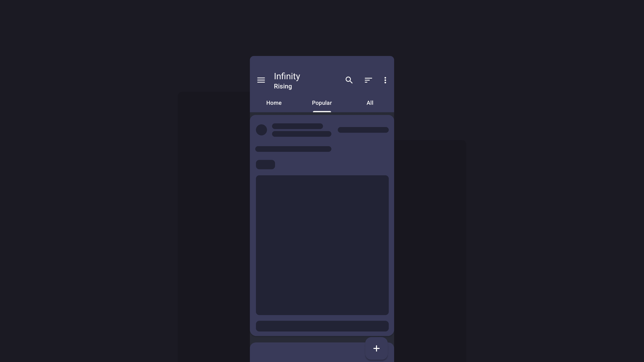Click the small pill-shaped toggle
Screen dimensions: 644x362
pyautogui.click(x=265, y=165)
